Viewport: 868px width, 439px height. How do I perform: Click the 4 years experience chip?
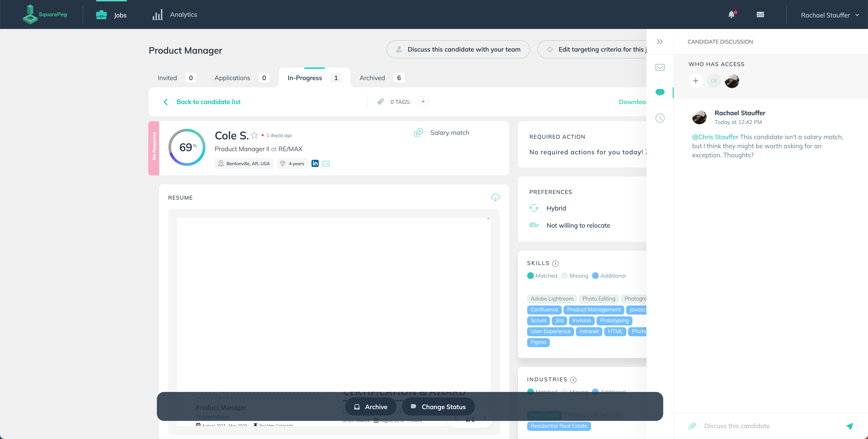(292, 163)
